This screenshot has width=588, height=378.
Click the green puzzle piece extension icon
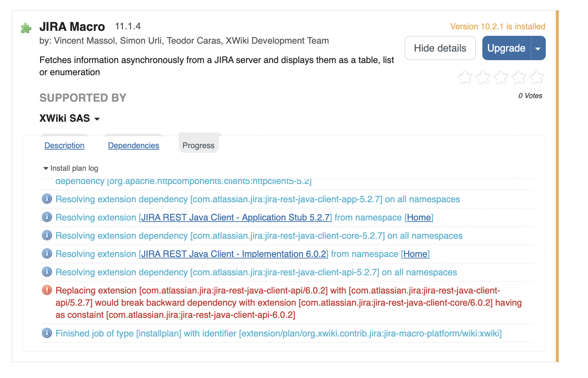point(26,28)
